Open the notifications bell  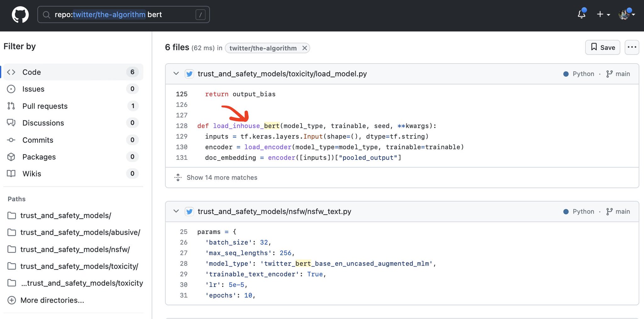click(x=582, y=14)
